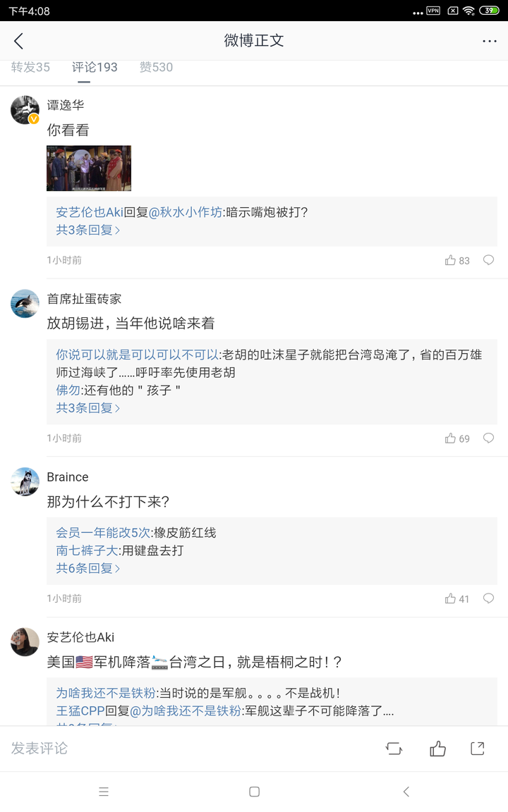Tap the repost icon in bottom bar
This screenshot has width=508, height=812.
tap(394, 749)
